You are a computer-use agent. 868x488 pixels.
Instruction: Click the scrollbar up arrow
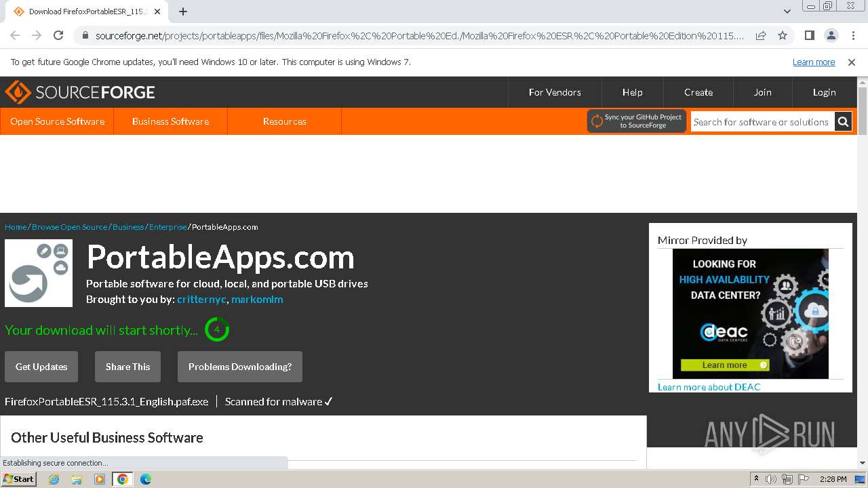(x=863, y=81)
